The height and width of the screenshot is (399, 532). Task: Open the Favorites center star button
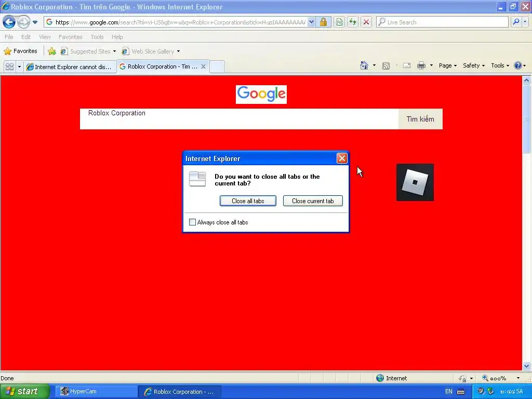[20, 51]
